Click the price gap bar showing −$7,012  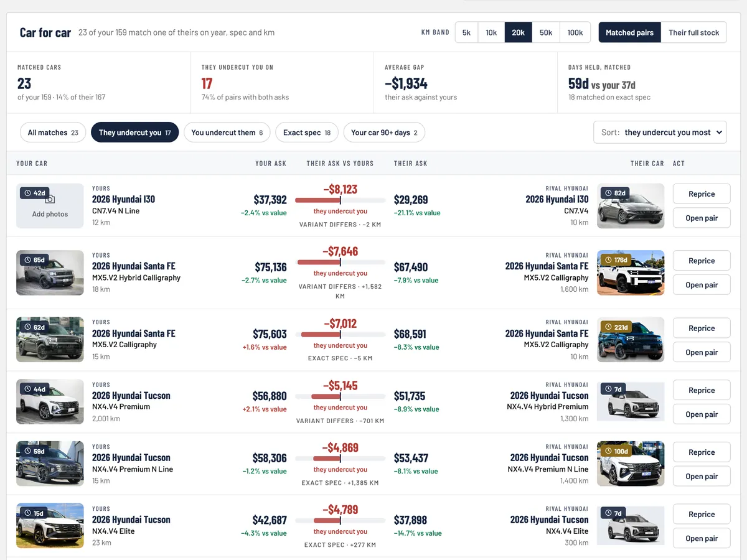[341, 335]
